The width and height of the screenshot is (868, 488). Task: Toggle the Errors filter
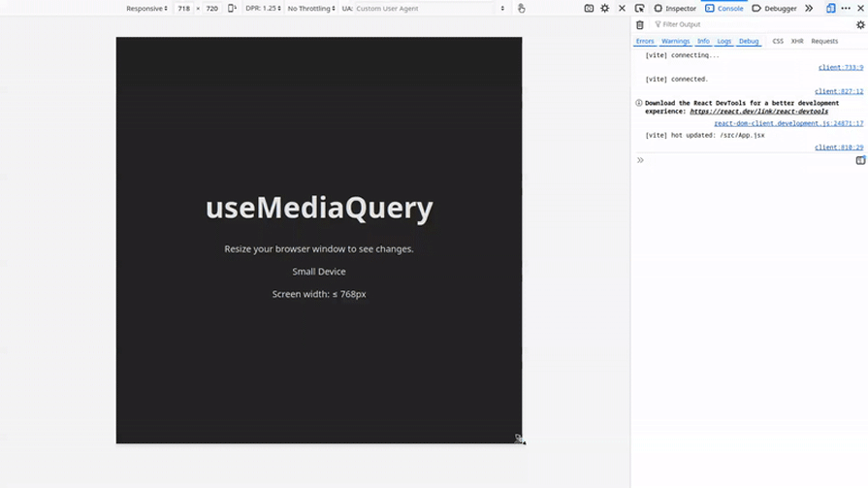tap(645, 41)
